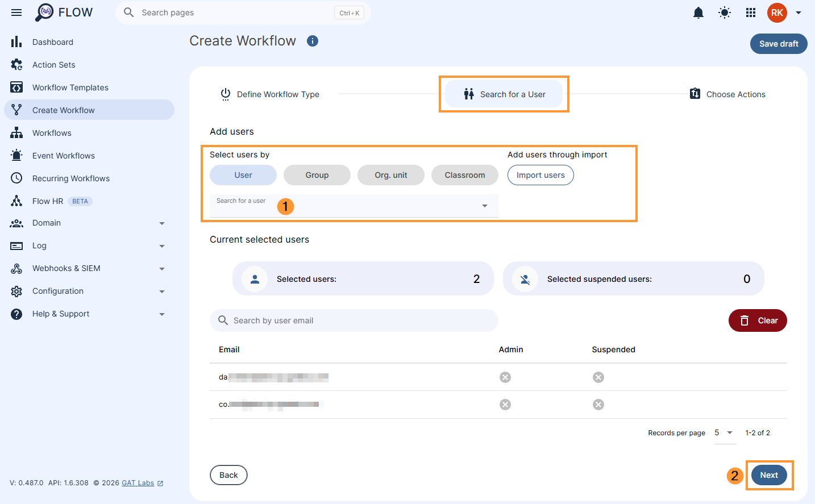
Task: Open Workflows page
Action: tap(89, 133)
